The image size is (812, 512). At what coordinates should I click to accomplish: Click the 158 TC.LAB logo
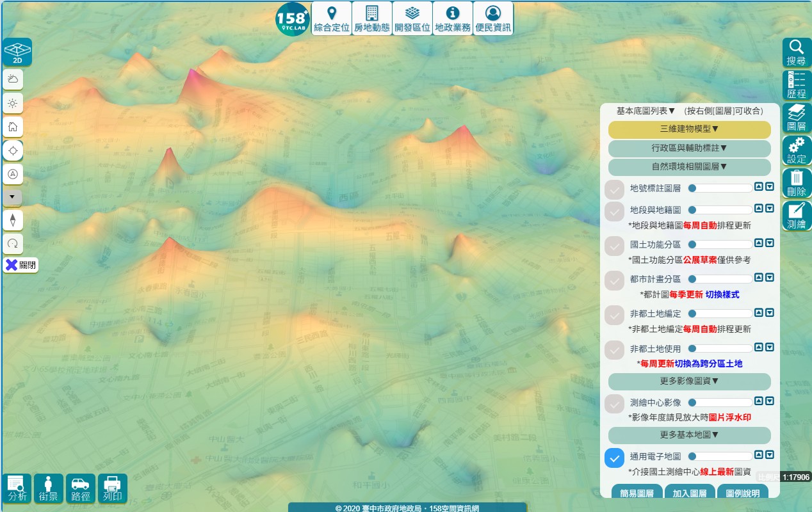click(293, 19)
